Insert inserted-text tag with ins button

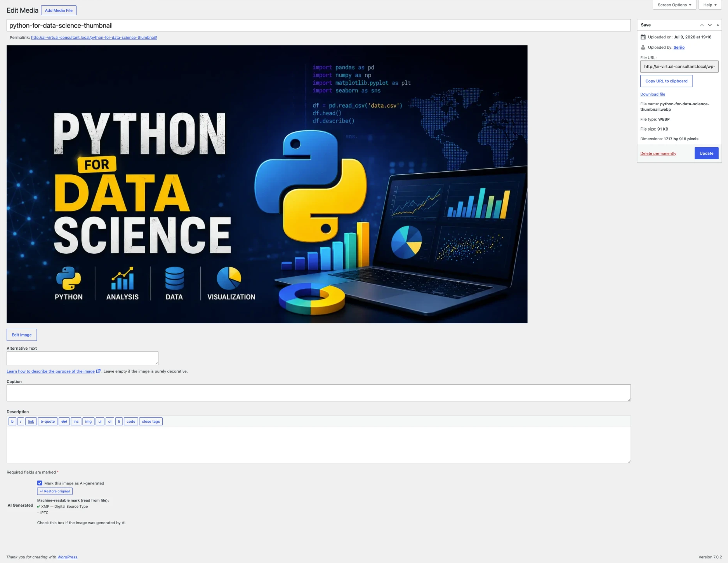pos(76,422)
